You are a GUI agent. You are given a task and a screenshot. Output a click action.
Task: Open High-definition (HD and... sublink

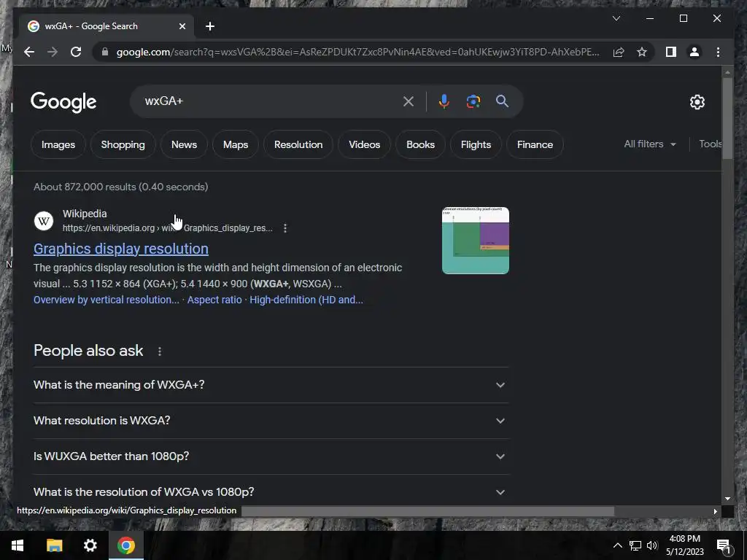306,300
